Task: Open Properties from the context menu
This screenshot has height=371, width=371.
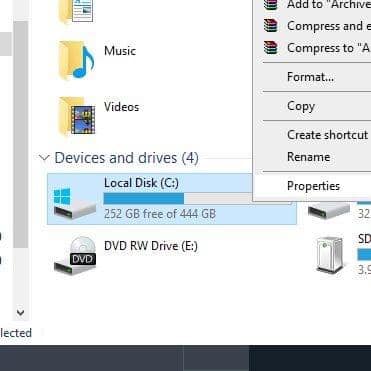Action: (x=313, y=186)
